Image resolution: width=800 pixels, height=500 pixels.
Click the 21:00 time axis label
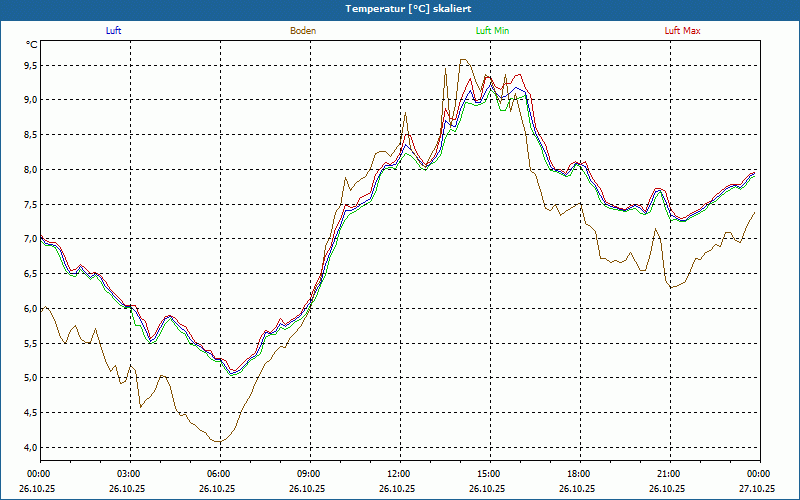tap(669, 474)
